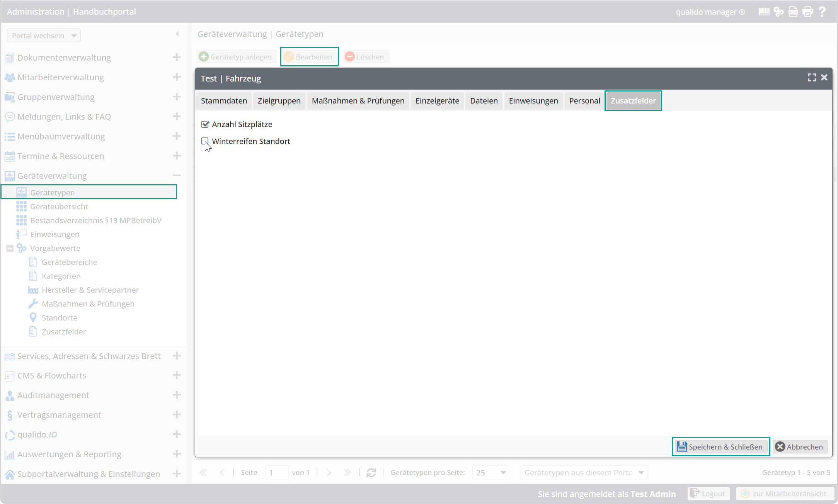Click the Abbrechen button
This screenshot has height=504, width=838.
pyautogui.click(x=800, y=447)
